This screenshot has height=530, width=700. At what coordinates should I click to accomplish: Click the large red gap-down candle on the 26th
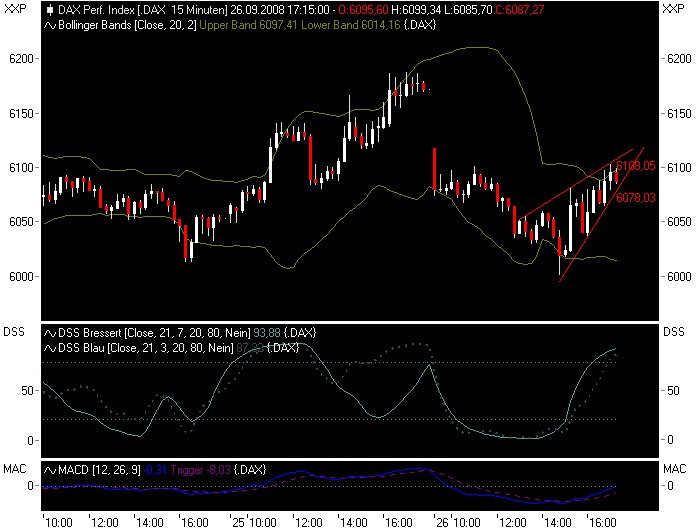point(434,169)
